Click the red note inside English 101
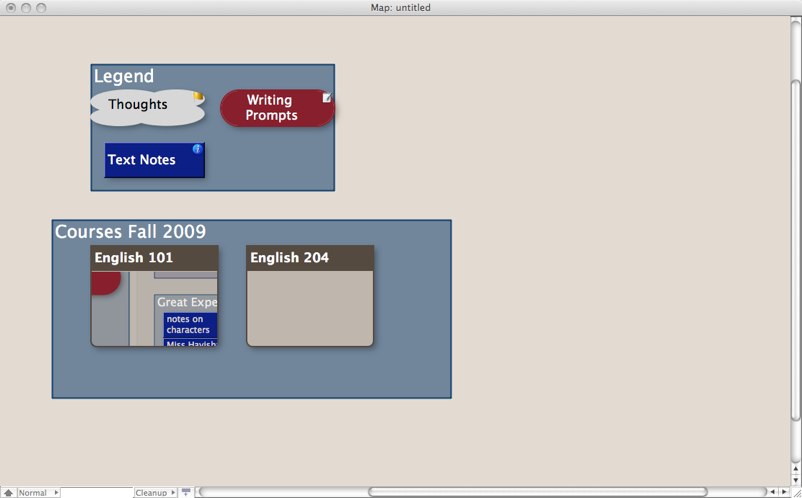Viewport: 802px width, 498px height. coord(106,283)
